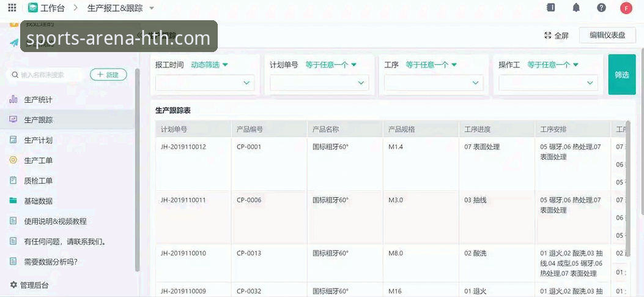Open the user avatar F menu
The height and width of the screenshot is (297, 644).
[x=626, y=8]
